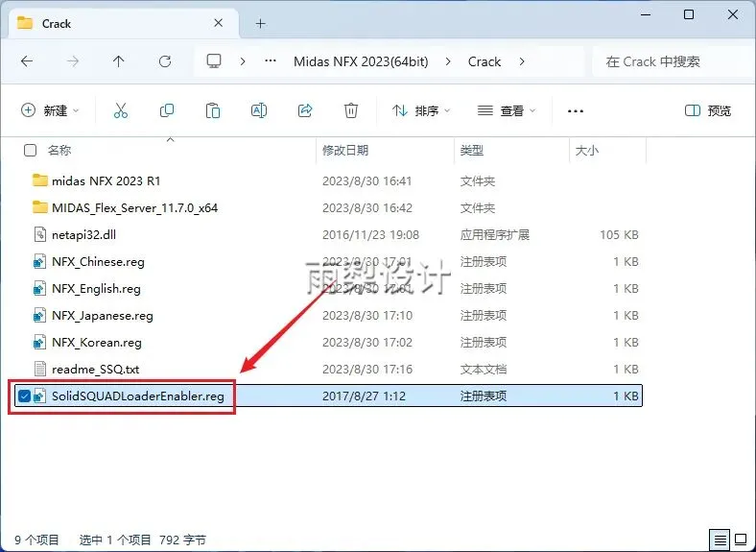Open the 新建 dropdown

tap(50, 110)
